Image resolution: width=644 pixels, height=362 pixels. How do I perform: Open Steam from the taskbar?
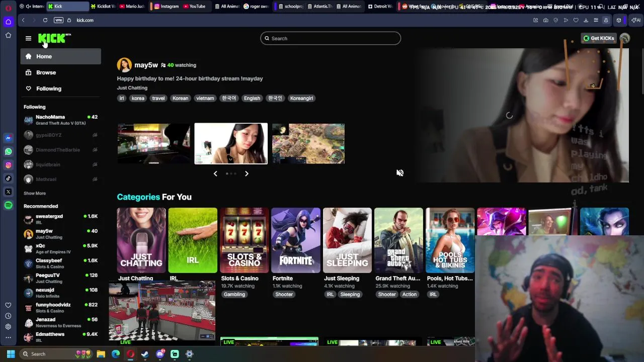[145, 354]
